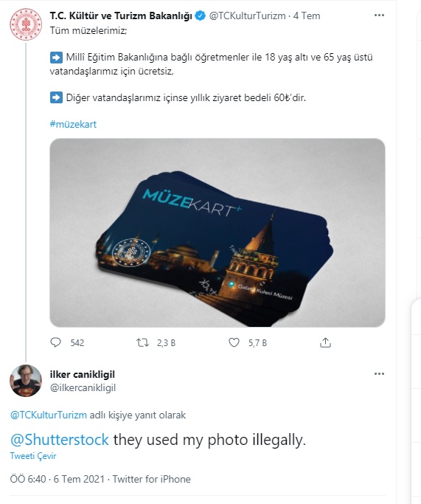The image size is (421, 504).
Task: Open the @TCKulturTurizm link in the reply-to line
Action: 49,415
